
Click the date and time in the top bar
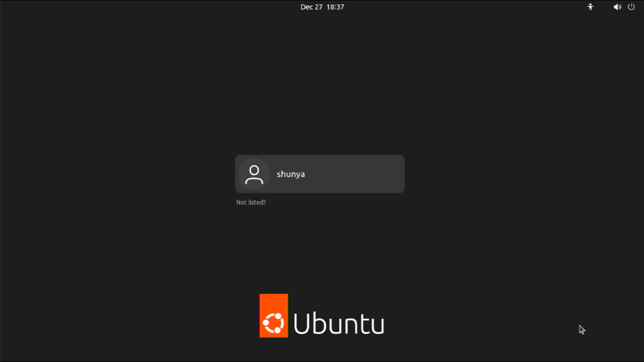pos(322,7)
